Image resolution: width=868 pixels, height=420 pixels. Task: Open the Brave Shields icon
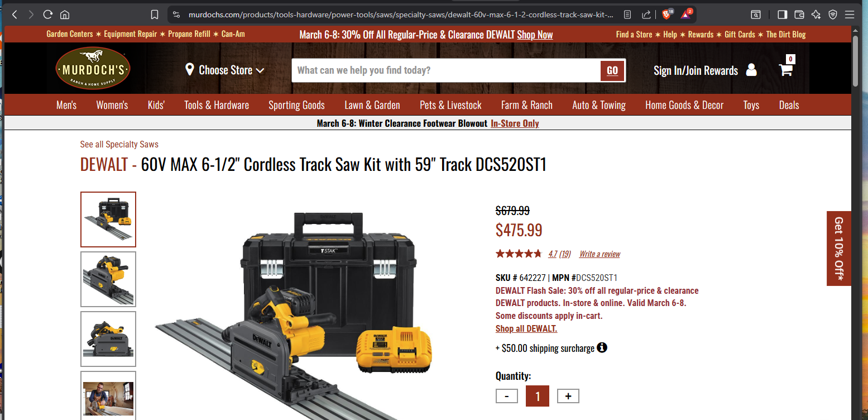click(666, 14)
